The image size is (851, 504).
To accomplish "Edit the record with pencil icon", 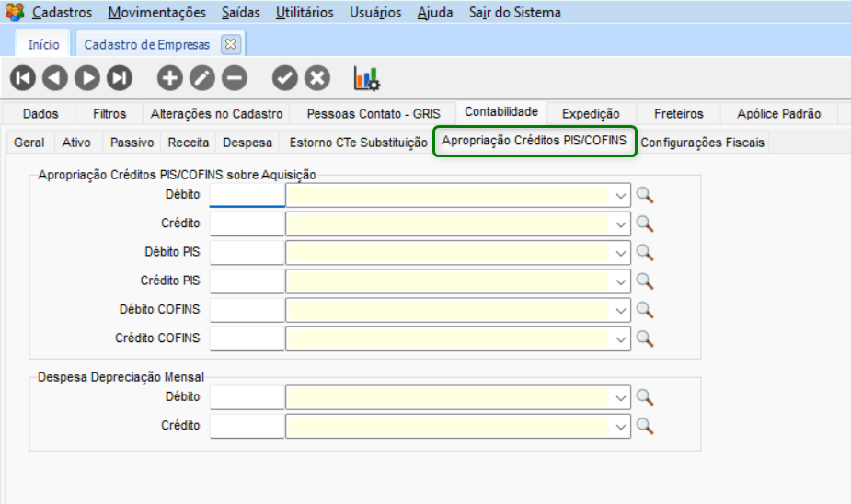I will pyautogui.click(x=201, y=78).
